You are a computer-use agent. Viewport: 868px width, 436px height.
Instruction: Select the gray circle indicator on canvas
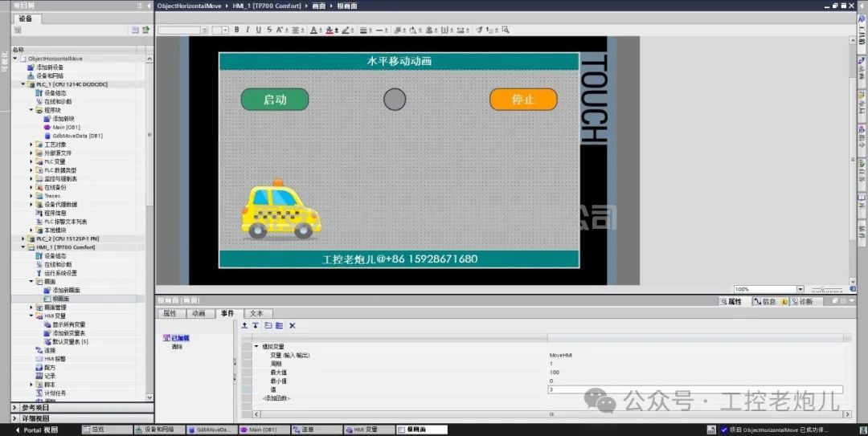[395, 100]
